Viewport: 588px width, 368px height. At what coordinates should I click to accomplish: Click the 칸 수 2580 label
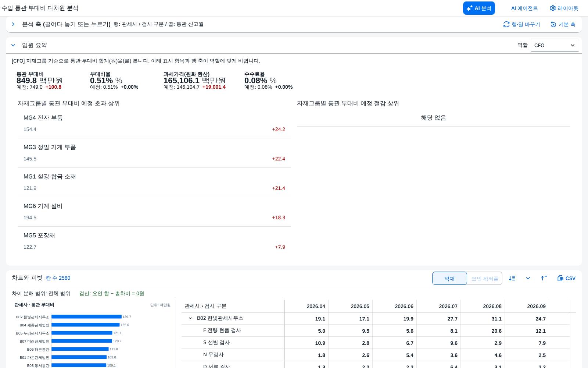pyautogui.click(x=58, y=278)
